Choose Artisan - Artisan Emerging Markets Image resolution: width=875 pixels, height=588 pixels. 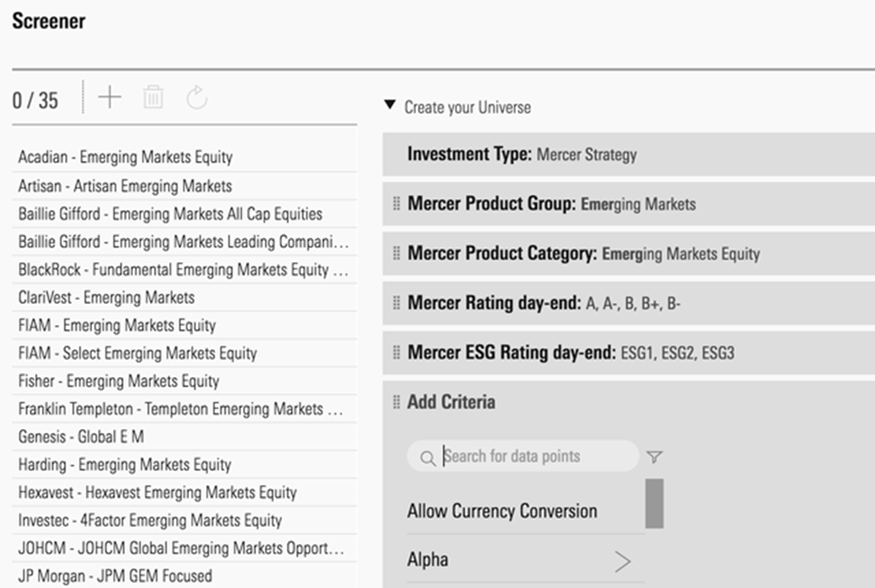coord(125,186)
